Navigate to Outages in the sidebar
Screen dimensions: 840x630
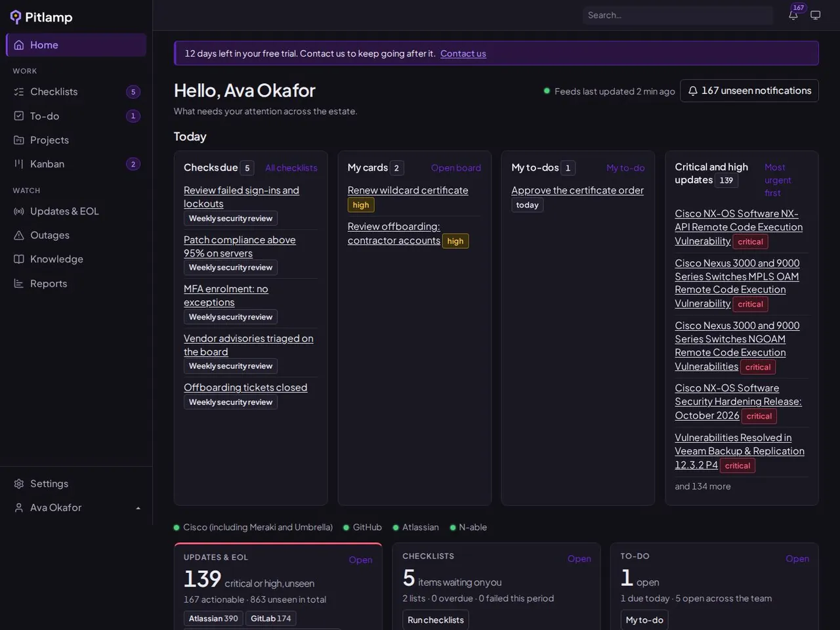pos(76,235)
